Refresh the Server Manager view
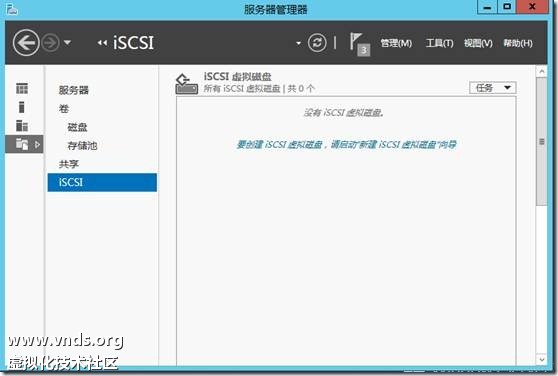Screen dimensions: 558x376 point(317,43)
